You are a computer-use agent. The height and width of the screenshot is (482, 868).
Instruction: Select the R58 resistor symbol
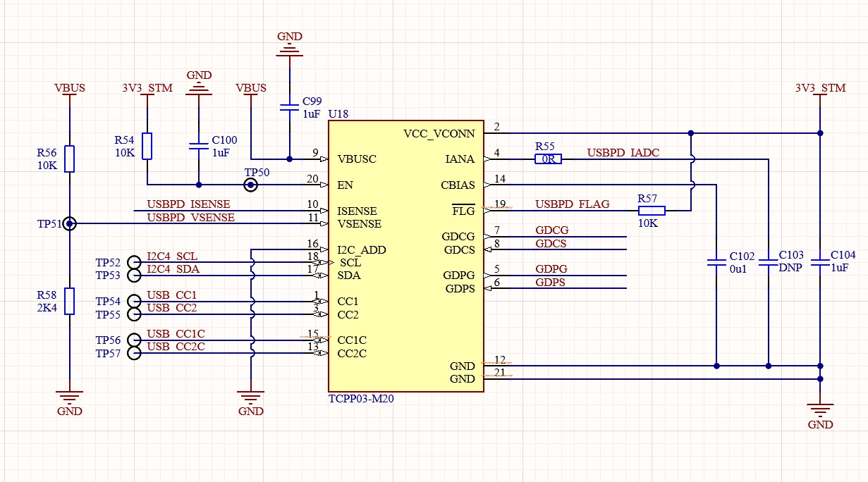click(x=69, y=301)
